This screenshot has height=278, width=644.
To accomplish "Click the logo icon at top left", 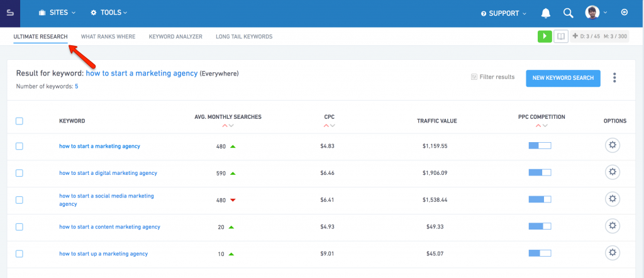I will [x=10, y=13].
